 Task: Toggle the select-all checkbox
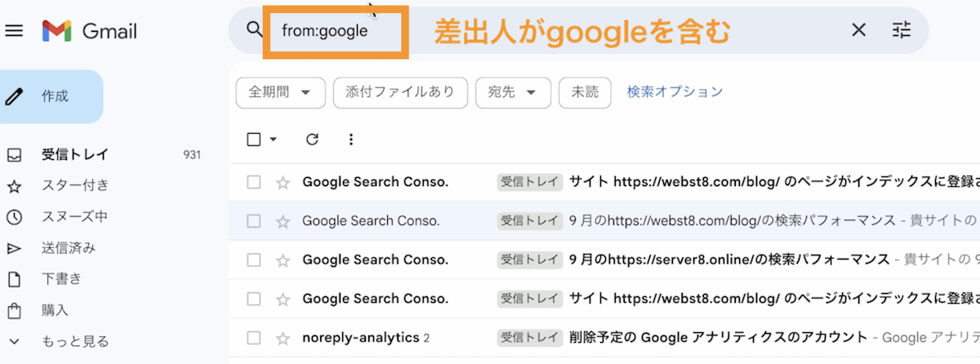pos(254,140)
